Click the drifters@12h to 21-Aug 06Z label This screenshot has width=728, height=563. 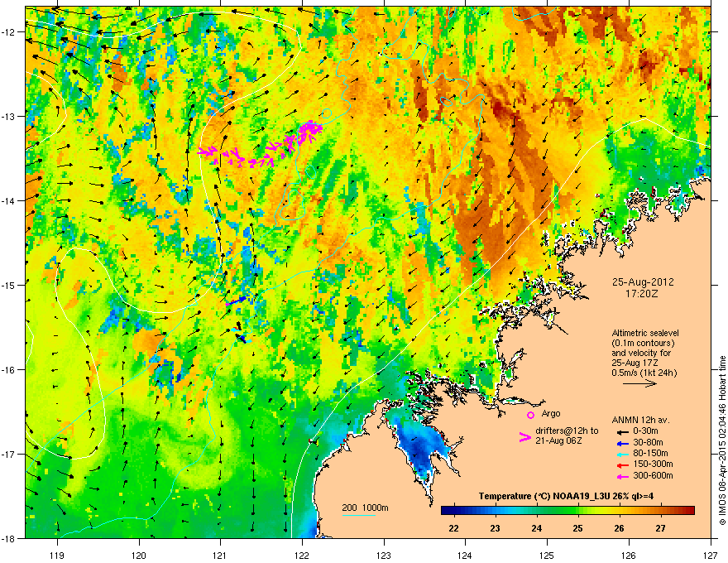[567, 435]
